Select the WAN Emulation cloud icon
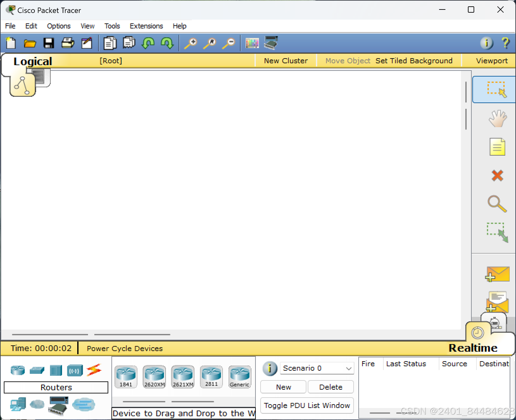The image size is (516, 420). (x=37, y=404)
